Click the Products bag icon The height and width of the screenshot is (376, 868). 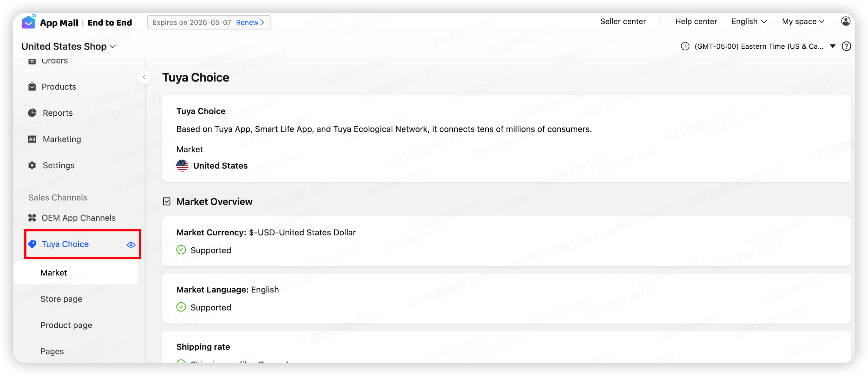[x=32, y=87]
